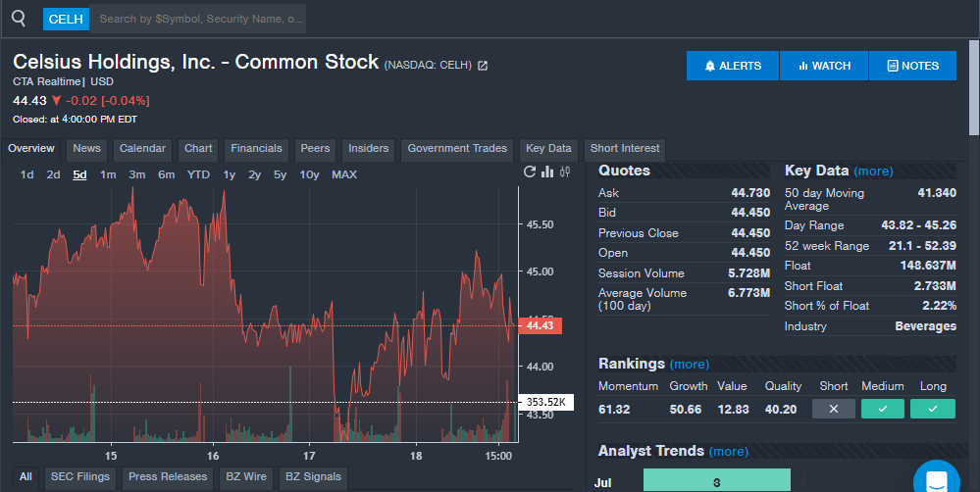
Task: Open the Insiders tab
Action: point(368,149)
